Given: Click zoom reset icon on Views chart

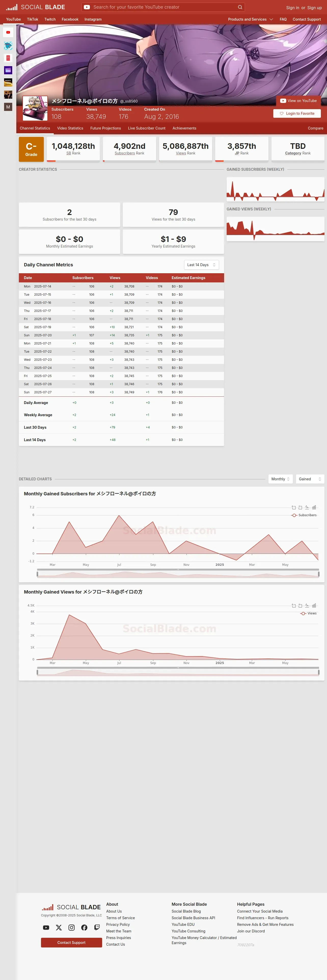Looking at the screenshot, I should [x=300, y=606].
